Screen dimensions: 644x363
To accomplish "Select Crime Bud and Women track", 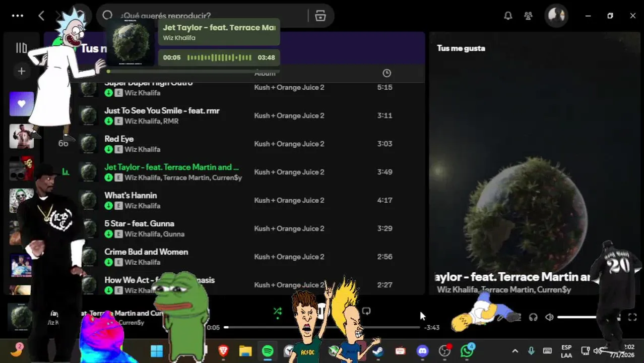I will [x=146, y=252].
